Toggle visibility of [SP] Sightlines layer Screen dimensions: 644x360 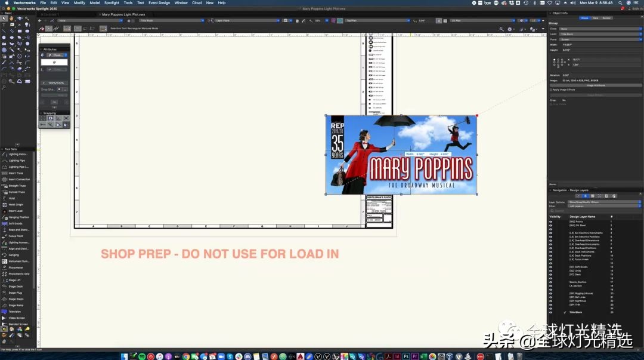[x=551, y=301]
